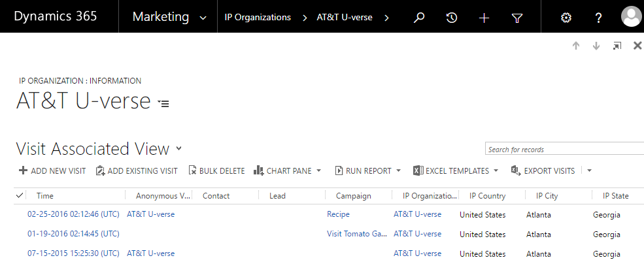Toggle the select all rows checkmark
Screen dimensions: 644x275
point(20,196)
